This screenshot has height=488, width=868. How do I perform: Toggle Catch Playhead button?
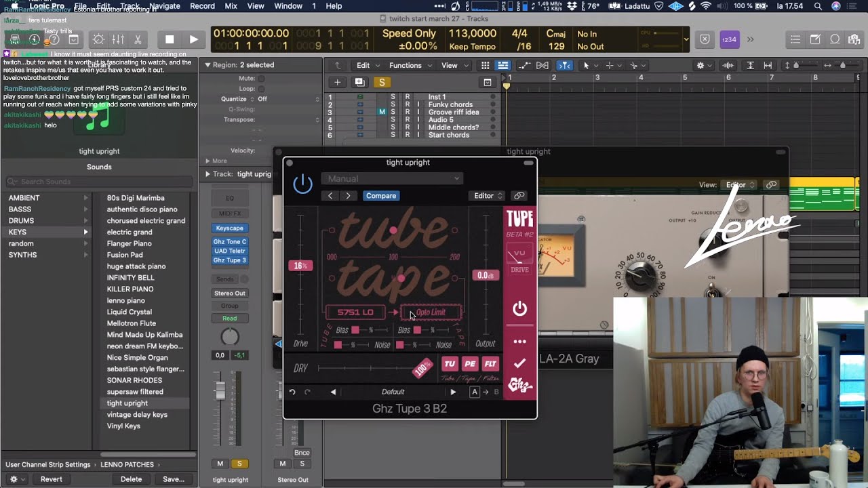[564, 66]
